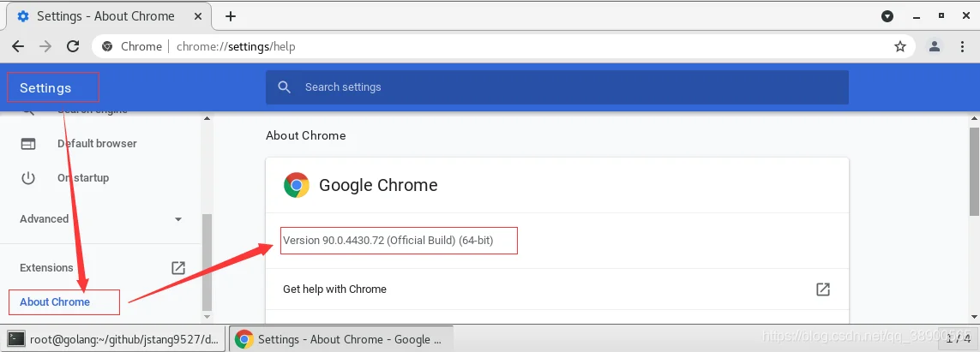Click the About Chrome page heading
Viewport: 980px width, 352px height.
tap(305, 135)
